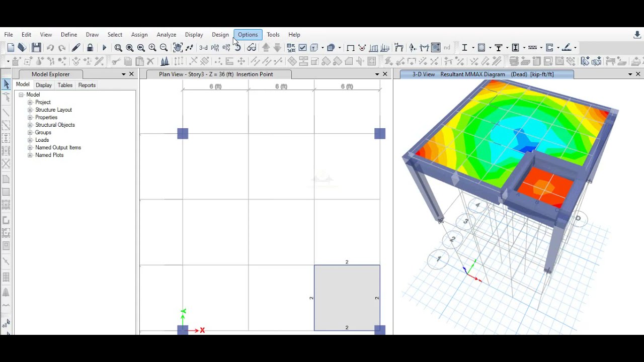Zoom out one step with the minus magnifier
The width and height of the screenshot is (644, 362).
click(164, 48)
